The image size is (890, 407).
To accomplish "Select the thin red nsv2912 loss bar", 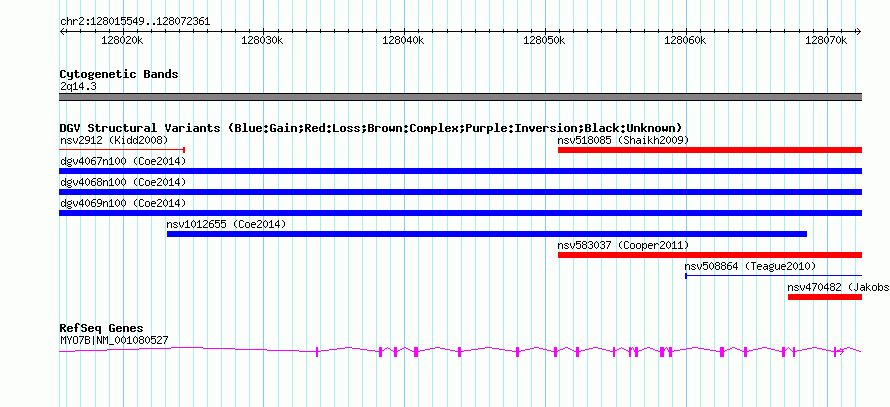I will point(122,150).
